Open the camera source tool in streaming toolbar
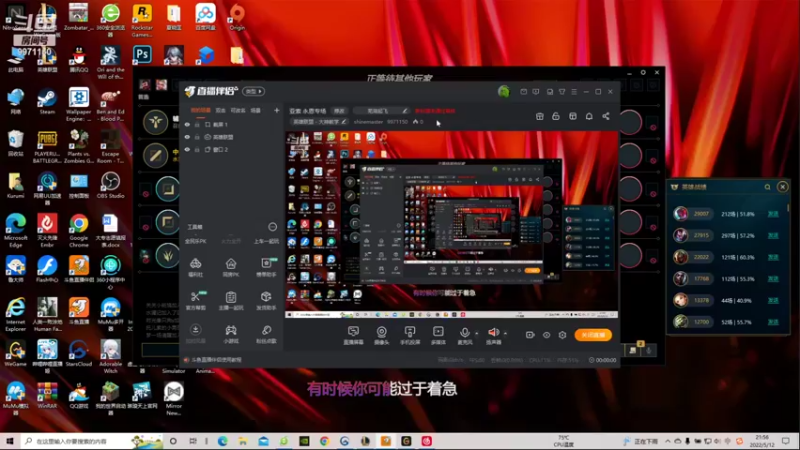 (x=381, y=335)
